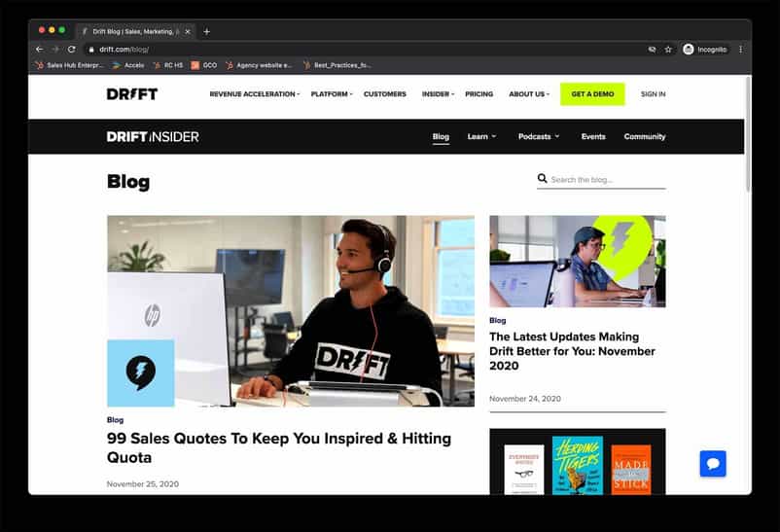Click Blog category label under featured image
This screenshot has height=532, width=780.
(x=115, y=420)
